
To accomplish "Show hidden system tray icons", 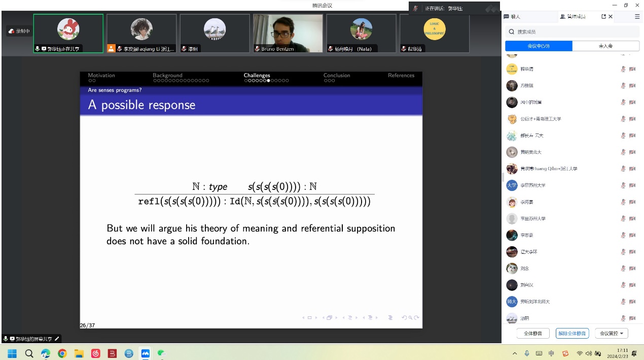I will click(515, 353).
